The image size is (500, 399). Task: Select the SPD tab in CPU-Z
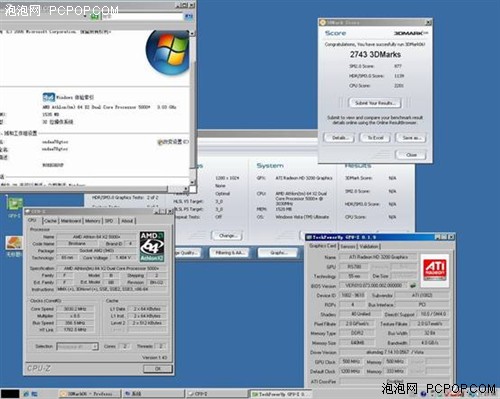click(x=109, y=221)
